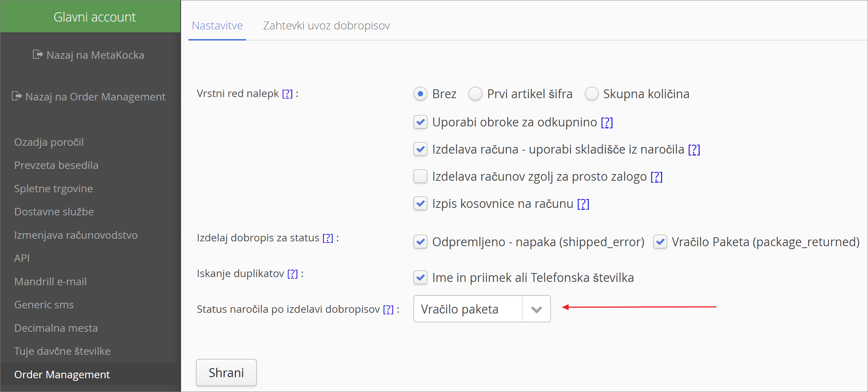Switch to Zahtevki uvoz dobropisov tab

(326, 26)
